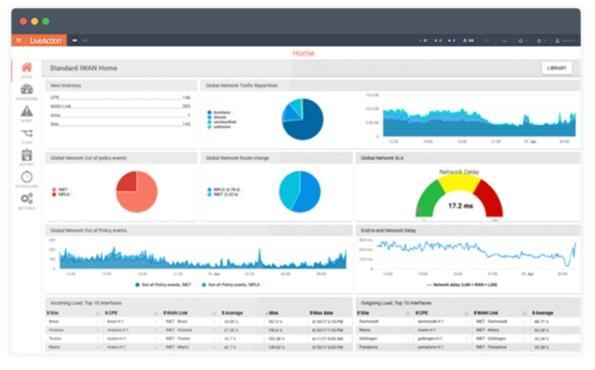The width and height of the screenshot is (595, 370).
Task: Sort Outgoing Load table by Site
Action: [x=363, y=313]
